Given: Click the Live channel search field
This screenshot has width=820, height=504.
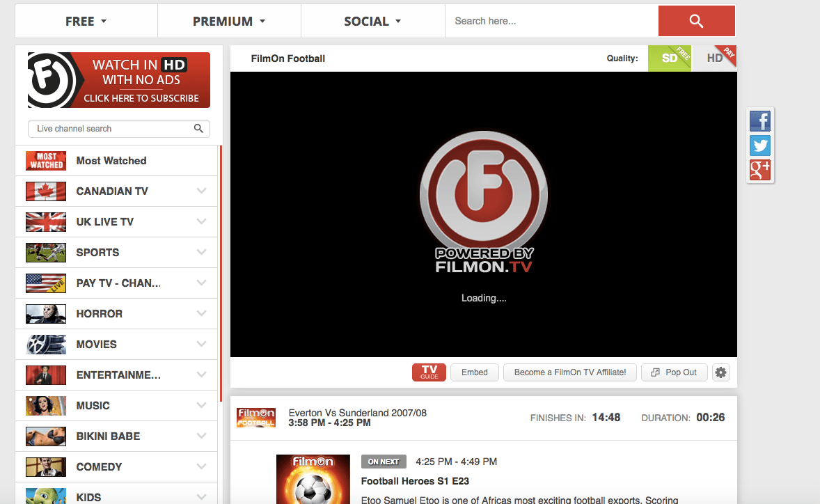Looking at the screenshot, I should click(119, 129).
